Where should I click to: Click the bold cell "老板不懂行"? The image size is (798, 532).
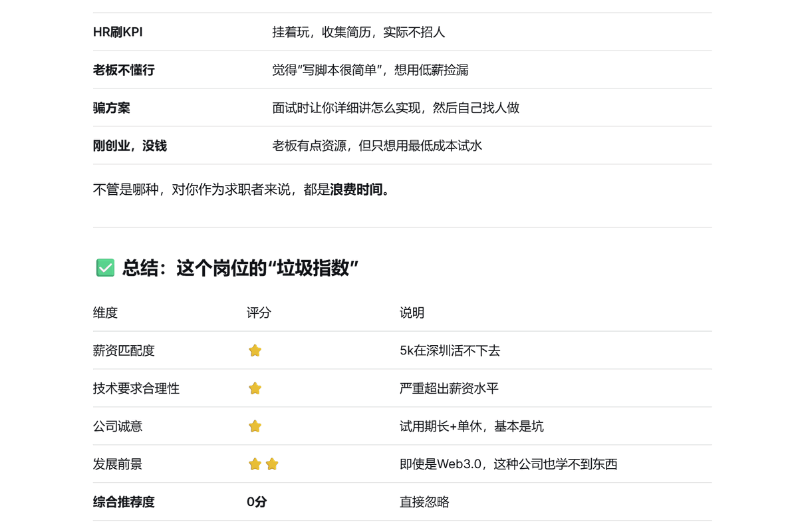click(124, 70)
